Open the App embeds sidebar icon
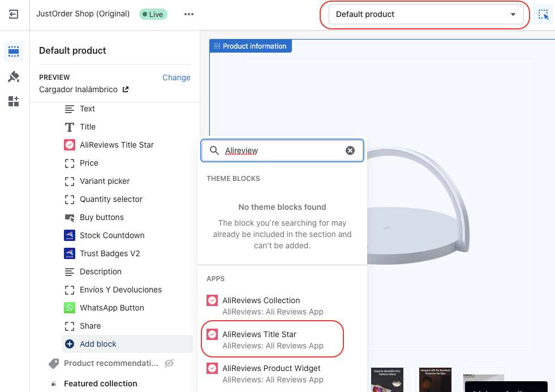 14,101
